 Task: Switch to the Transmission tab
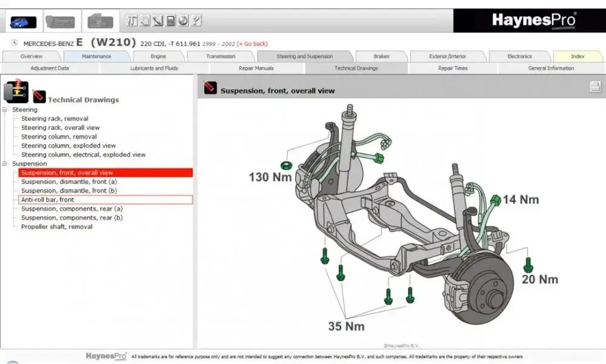click(x=221, y=56)
